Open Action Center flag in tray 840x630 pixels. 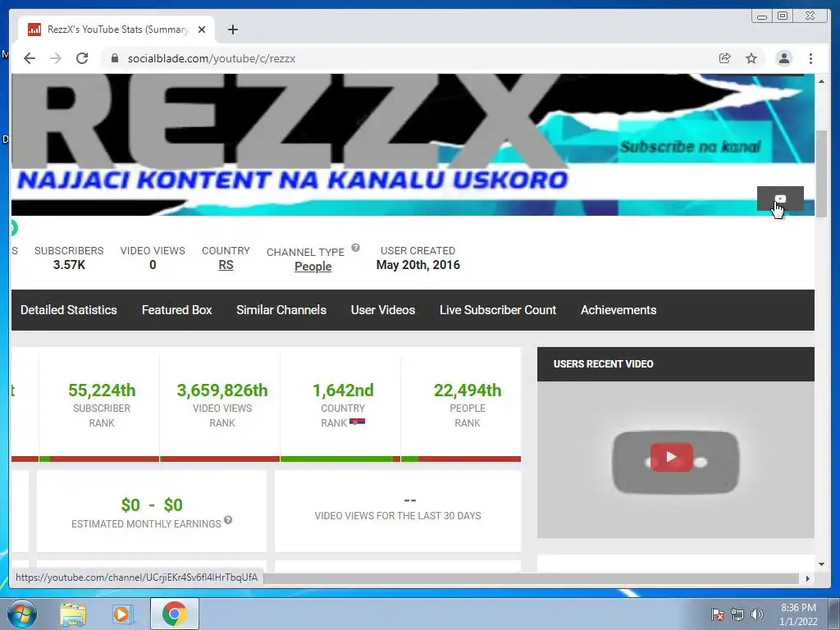pyautogui.click(x=717, y=614)
